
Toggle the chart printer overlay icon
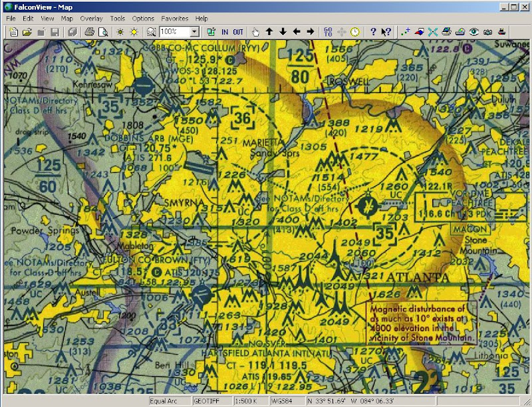coord(446,32)
